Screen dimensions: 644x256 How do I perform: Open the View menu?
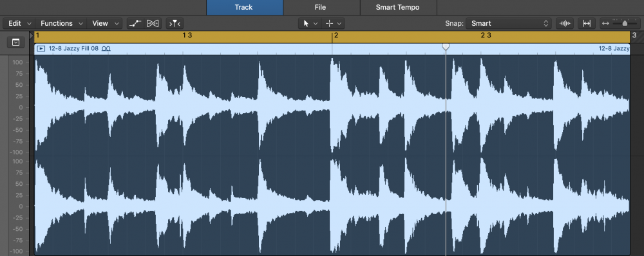coord(105,23)
